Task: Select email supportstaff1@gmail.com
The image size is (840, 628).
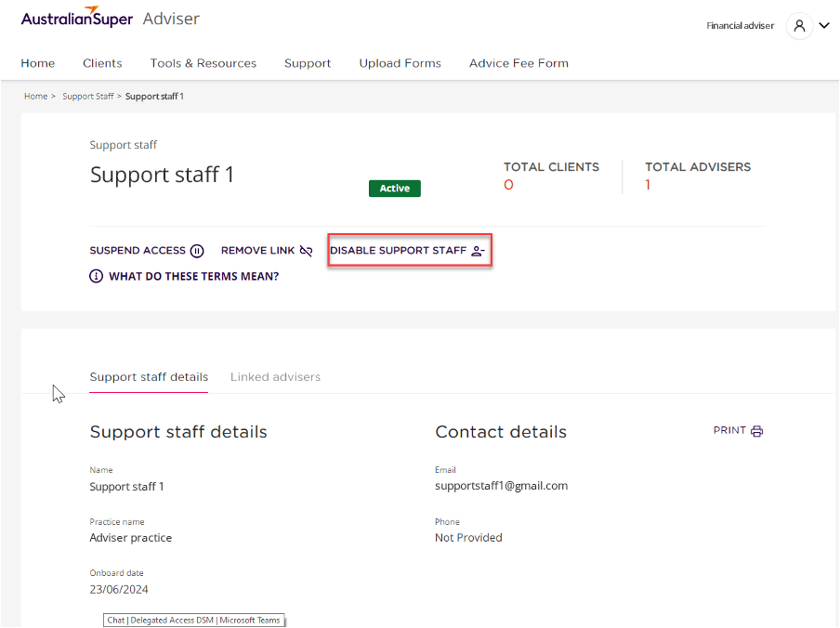Action: 501,486
